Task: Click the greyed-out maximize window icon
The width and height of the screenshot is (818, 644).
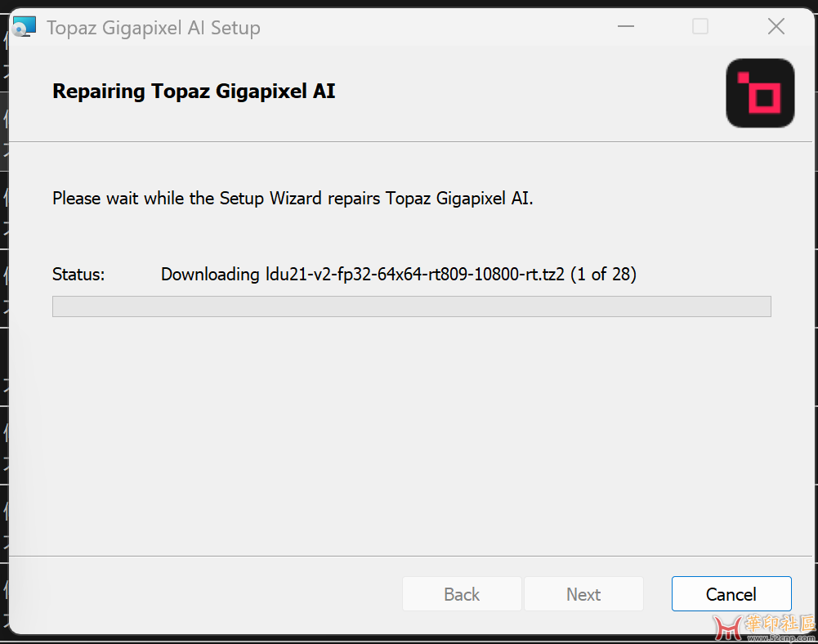Action: tap(700, 27)
